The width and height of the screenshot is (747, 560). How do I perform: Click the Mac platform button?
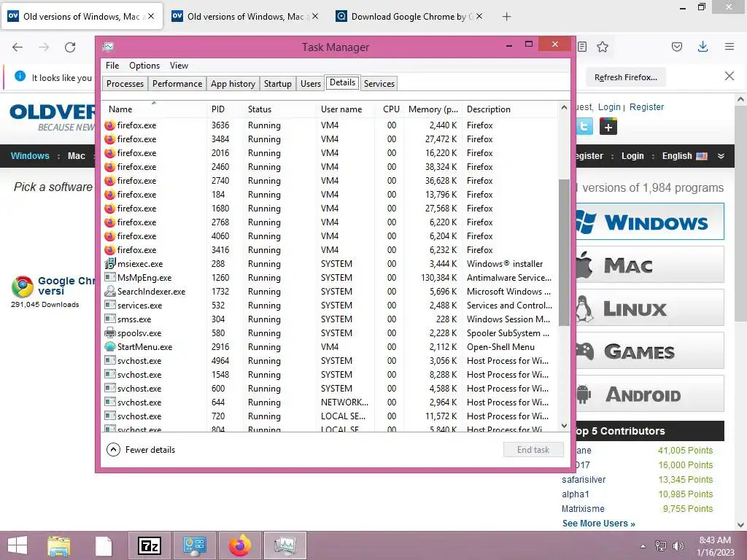(x=649, y=265)
